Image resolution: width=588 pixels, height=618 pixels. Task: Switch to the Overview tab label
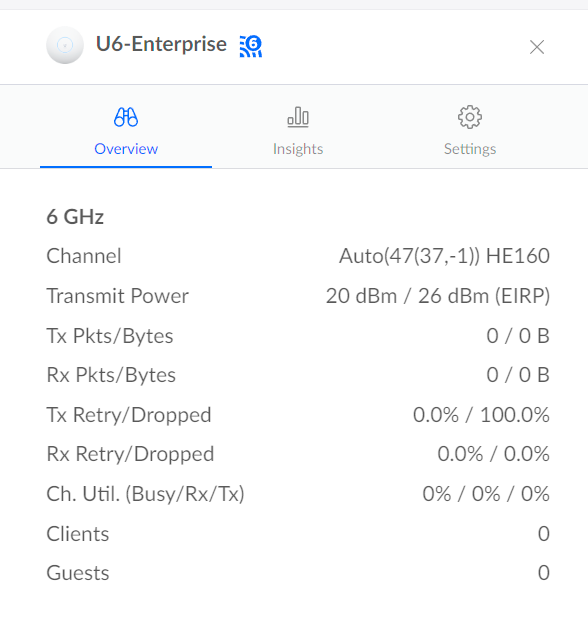pos(126,149)
